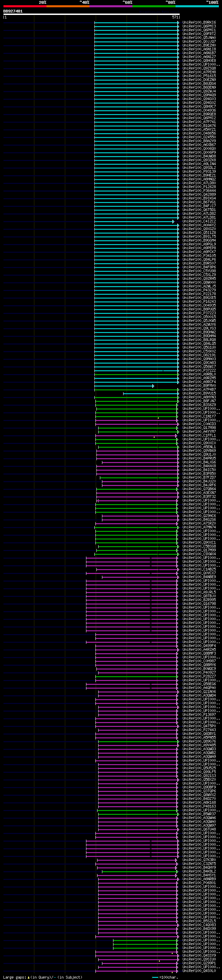This screenshot has height=980, width=222.
Task: Select hit label UniRef100_P12628
Action: point(199,187)
